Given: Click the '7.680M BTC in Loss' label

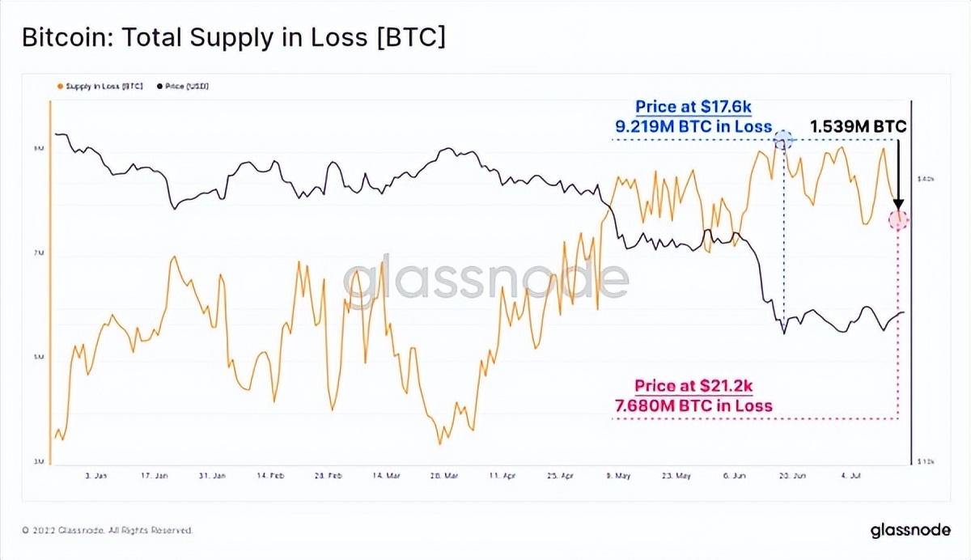Looking at the screenshot, I should (693, 405).
